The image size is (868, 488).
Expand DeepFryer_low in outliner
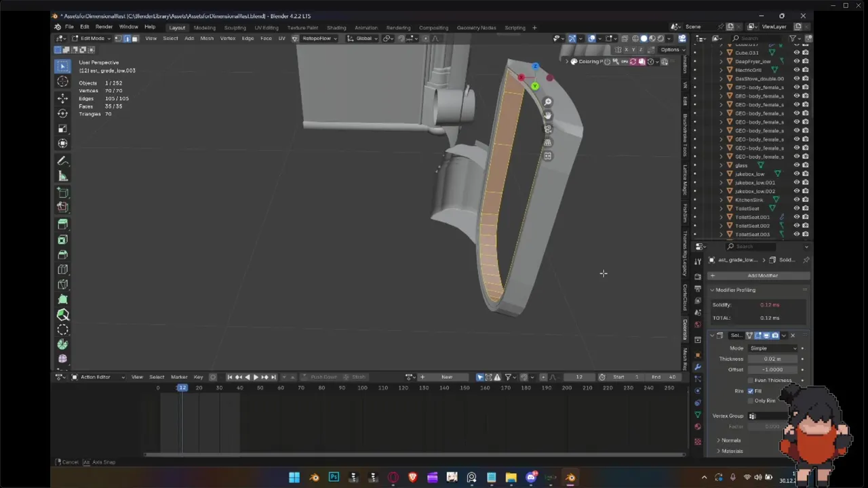(x=722, y=61)
